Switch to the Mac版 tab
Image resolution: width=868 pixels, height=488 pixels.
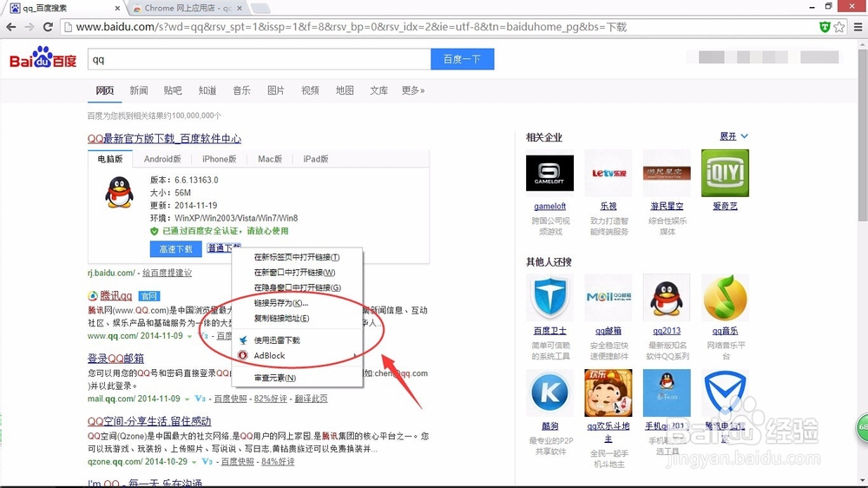(x=270, y=159)
